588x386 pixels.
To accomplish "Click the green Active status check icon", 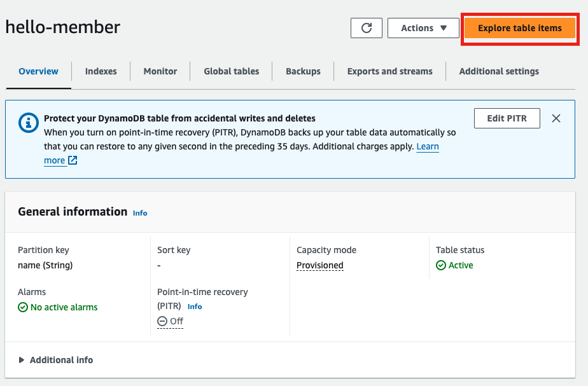I will point(441,265).
